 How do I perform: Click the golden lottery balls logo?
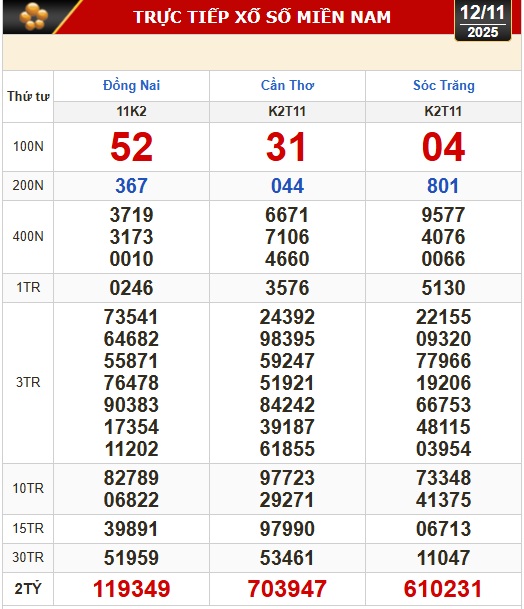point(33,17)
